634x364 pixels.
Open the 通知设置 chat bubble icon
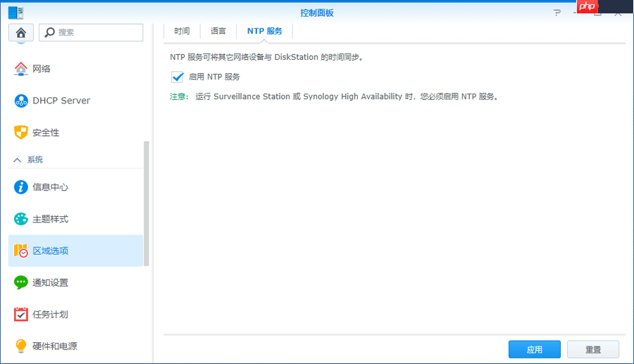pos(21,282)
